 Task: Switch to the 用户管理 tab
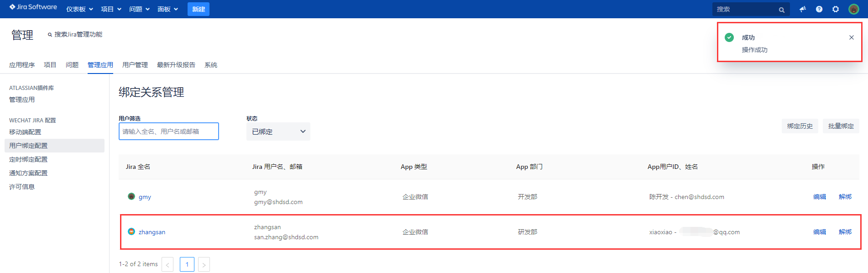[135, 65]
